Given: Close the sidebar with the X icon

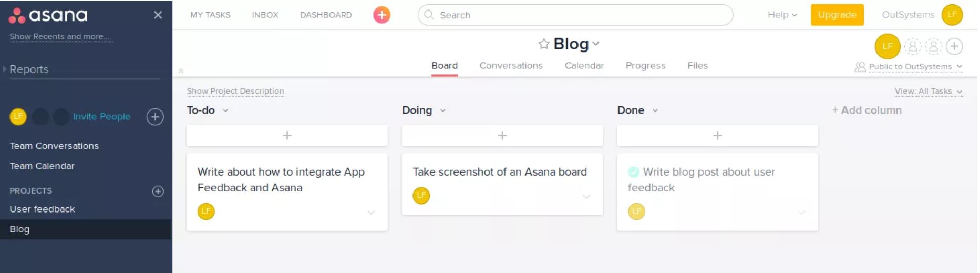Looking at the screenshot, I should click(158, 15).
